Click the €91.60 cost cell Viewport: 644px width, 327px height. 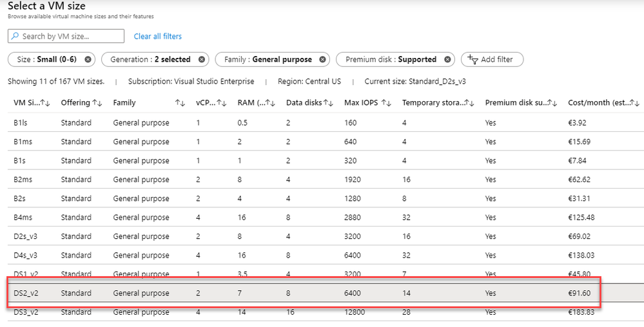click(x=579, y=293)
